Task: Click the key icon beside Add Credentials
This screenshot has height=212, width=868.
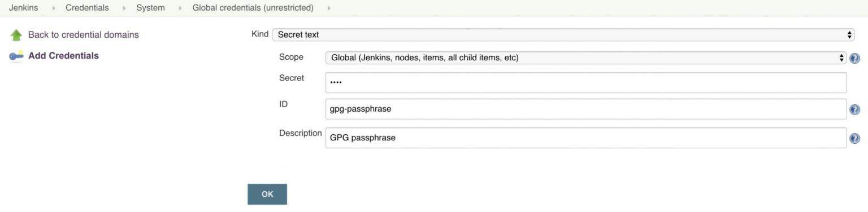Action: click(x=16, y=56)
